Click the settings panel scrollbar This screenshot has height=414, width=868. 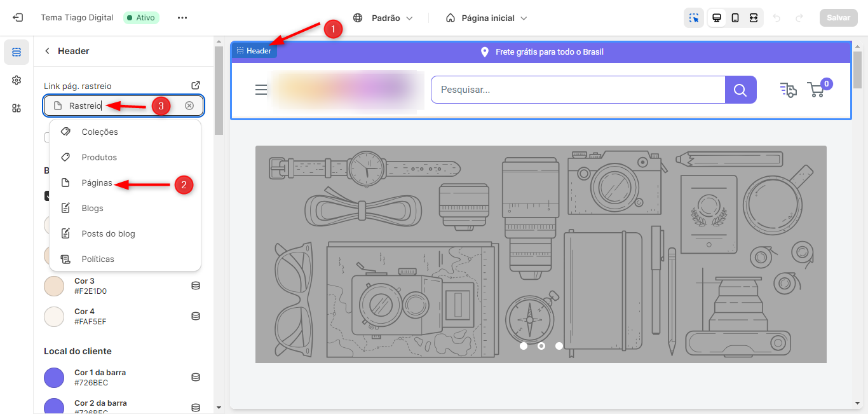219,91
